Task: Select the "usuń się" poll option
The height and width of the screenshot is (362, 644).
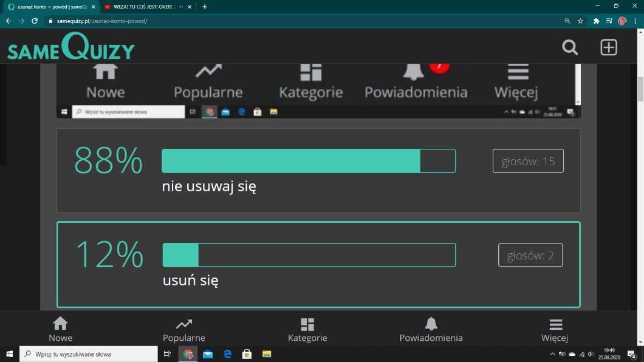Action: pyautogui.click(x=190, y=281)
